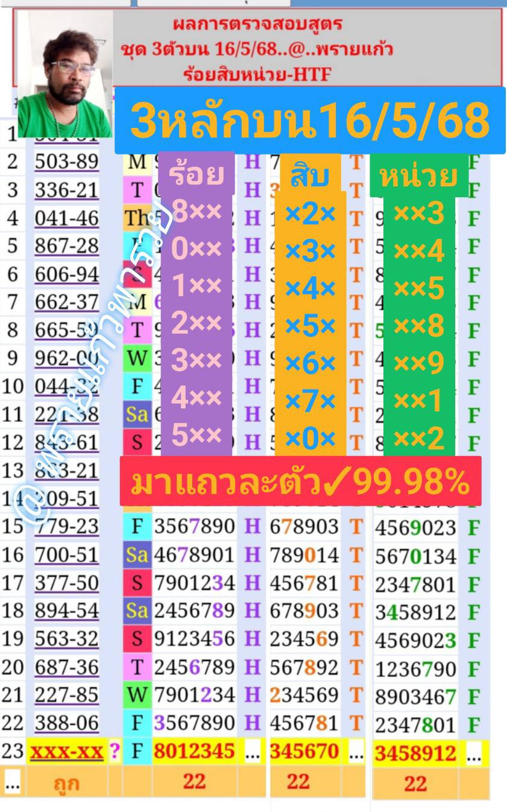Image resolution: width=507 pixels, height=812 pixels.
Task: Select the orange สิบ column header
Action: click(310, 176)
